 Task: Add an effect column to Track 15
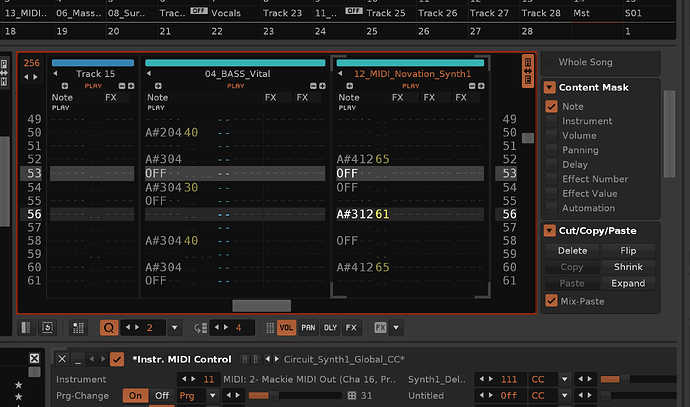[131, 86]
